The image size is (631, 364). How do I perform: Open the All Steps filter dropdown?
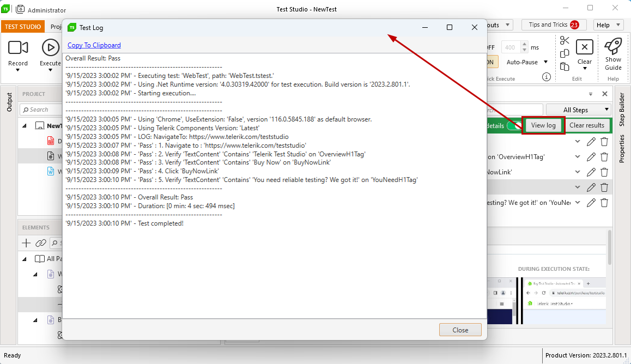pyautogui.click(x=579, y=110)
